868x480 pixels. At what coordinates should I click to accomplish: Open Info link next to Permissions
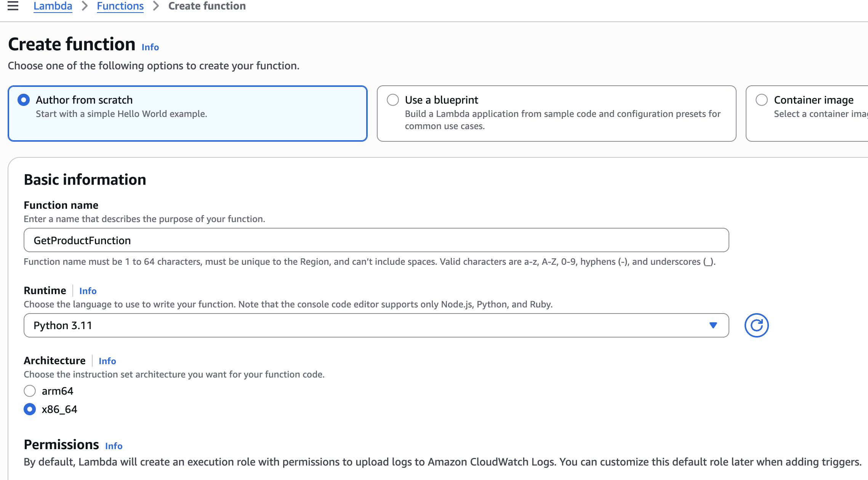pyautogui.click(x=114, y=446)
